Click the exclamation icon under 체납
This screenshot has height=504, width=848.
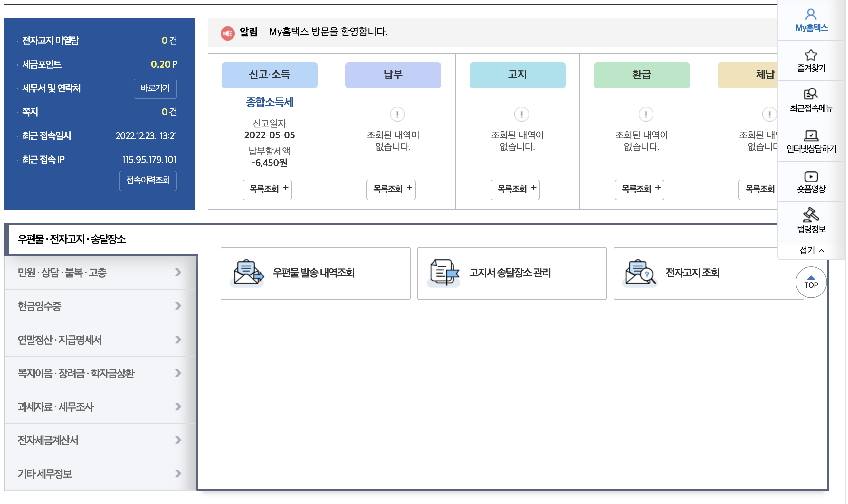769,114
